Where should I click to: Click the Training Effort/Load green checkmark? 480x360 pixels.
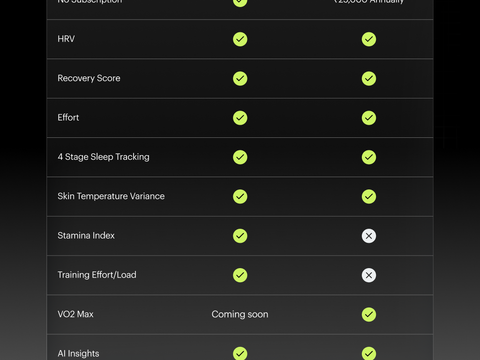tap(240, 275)
